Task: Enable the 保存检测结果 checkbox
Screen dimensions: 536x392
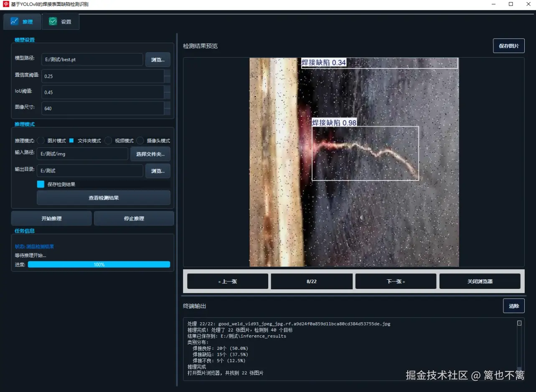Action: [x=40, y=184]
